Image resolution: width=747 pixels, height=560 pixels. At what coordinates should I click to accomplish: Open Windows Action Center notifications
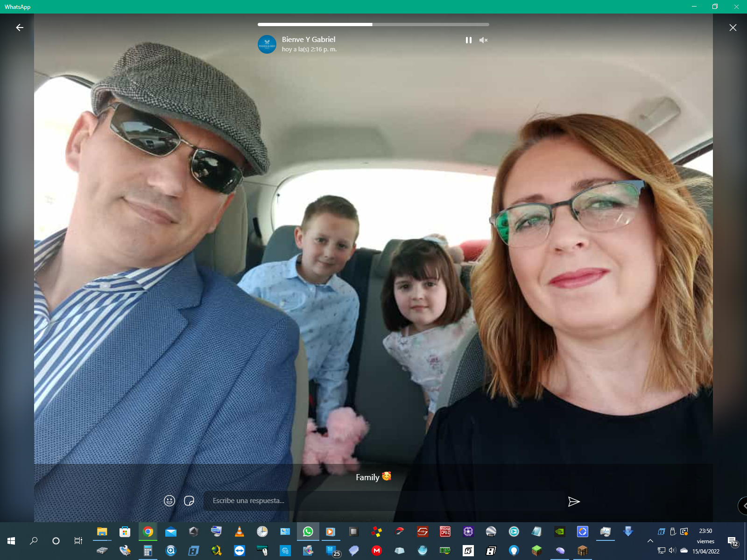pos(733,541)
